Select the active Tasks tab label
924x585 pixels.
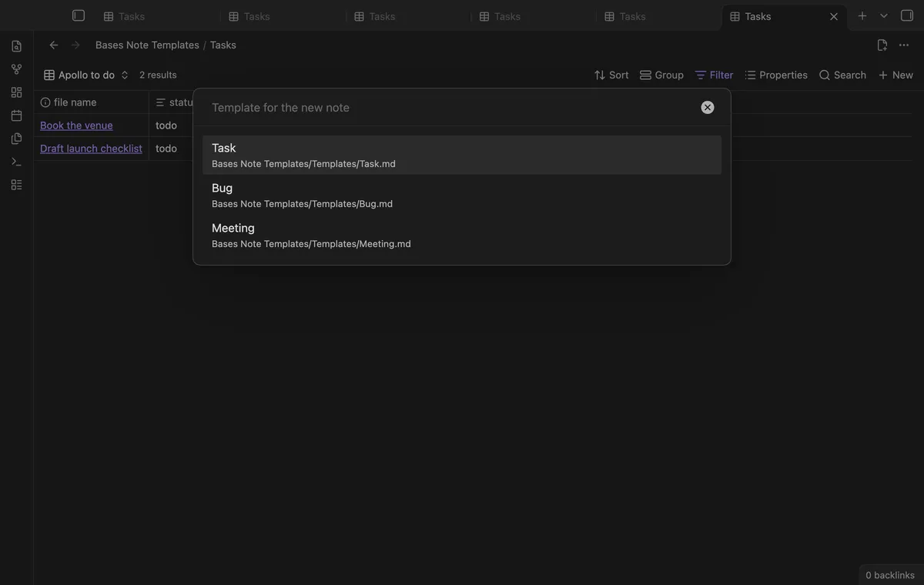coord(758,16)
